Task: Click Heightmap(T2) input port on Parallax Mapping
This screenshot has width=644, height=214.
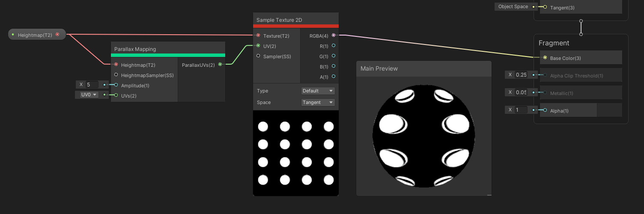Action: coord(116,65)
